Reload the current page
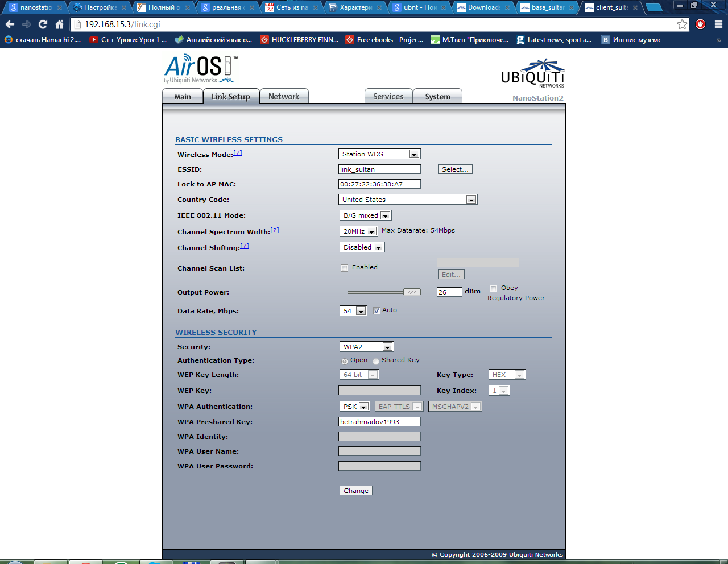This screenshot has width=728, height=564. [x=43, y=24]
